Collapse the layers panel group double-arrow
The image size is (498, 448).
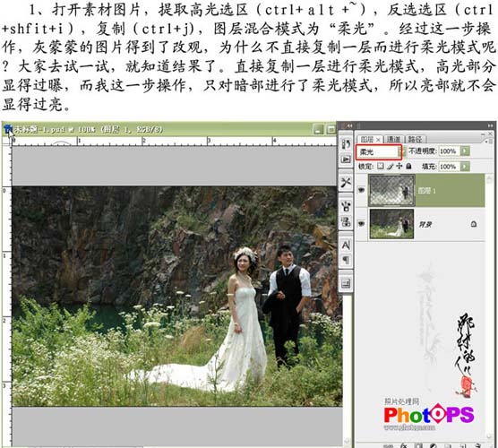pos(491,125)
